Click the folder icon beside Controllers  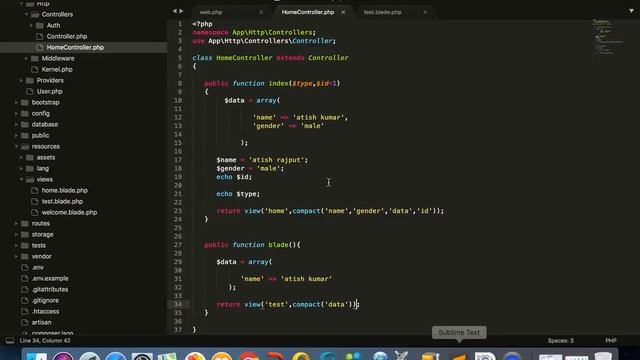(35, 14)
